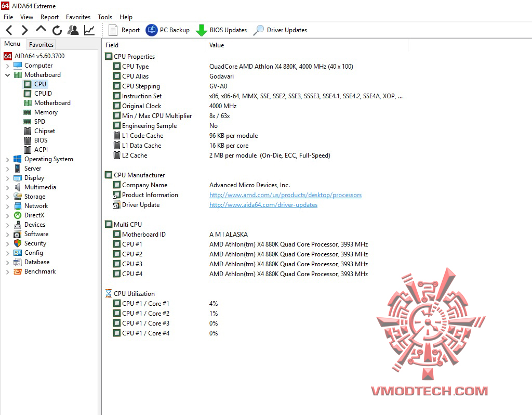Navigate up with the up arrow icon
The height and width of the screenshot is (415, 532).
click(x=41, y=29)
